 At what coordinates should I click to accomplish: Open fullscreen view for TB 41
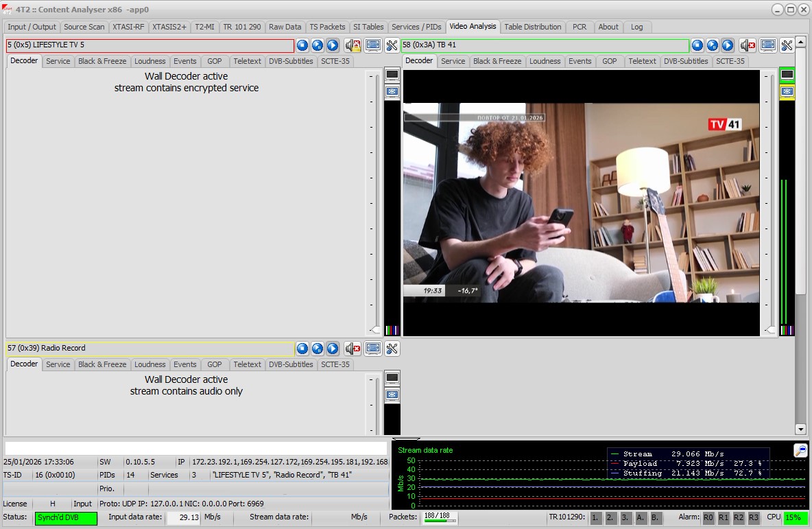(x=768, y=45)
